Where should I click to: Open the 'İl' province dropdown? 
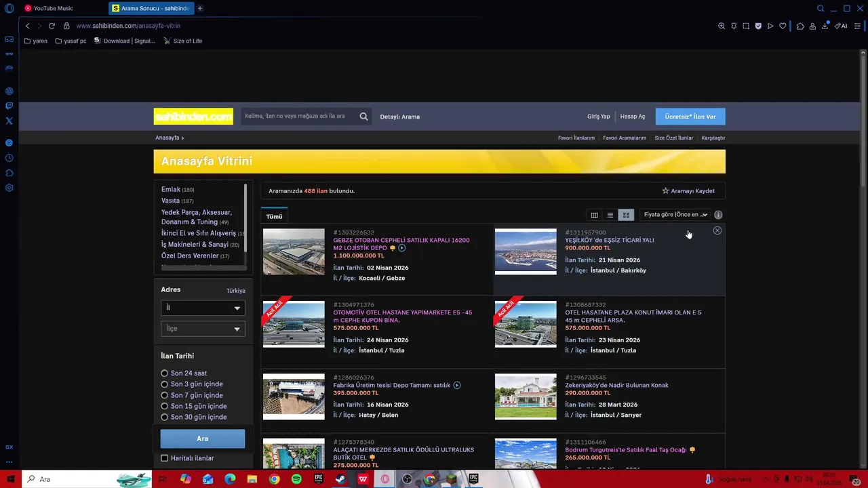[x=203, y=308]
